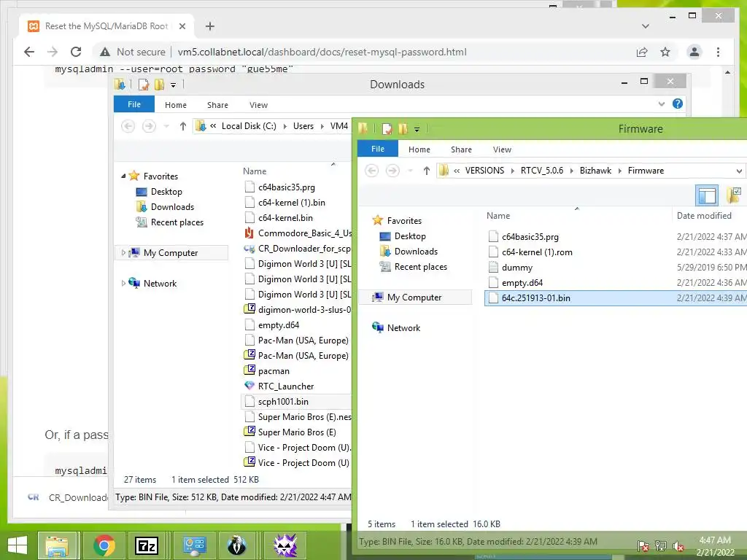Open View tab in Downloads window
The height and width of the screenshot is (560, 747).
259,105
